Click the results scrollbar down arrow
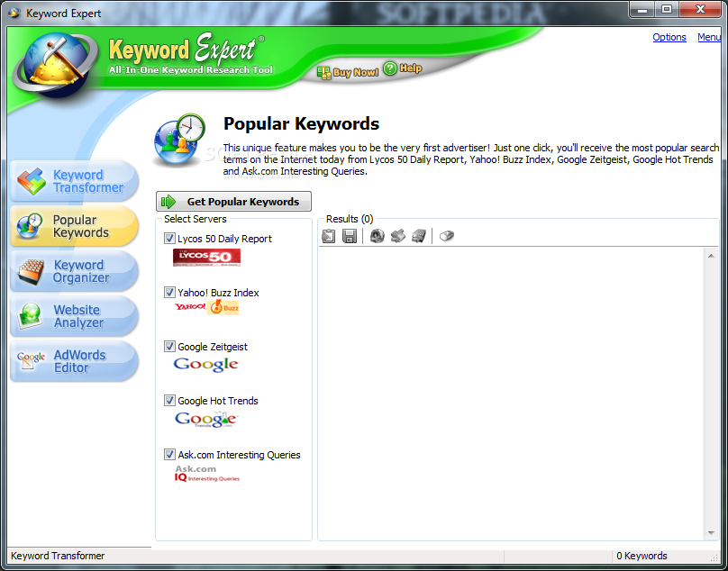 coord(711,533)
